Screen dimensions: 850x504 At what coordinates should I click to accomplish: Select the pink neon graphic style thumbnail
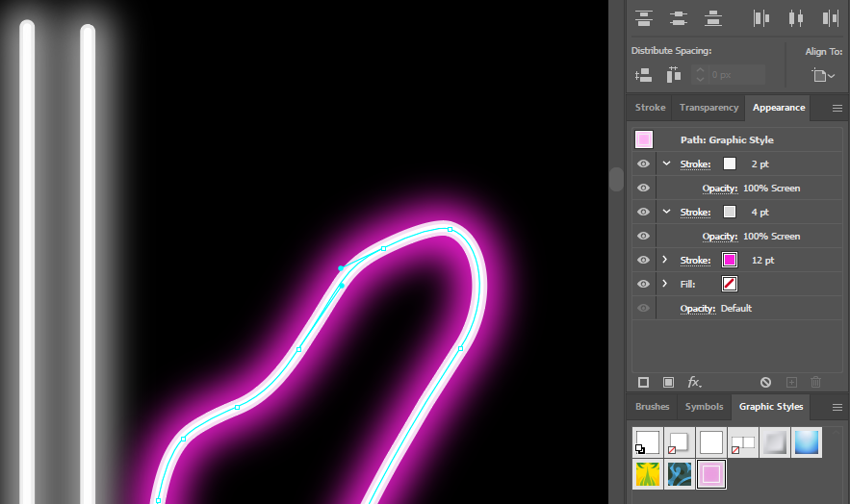[x=711, y=474]
